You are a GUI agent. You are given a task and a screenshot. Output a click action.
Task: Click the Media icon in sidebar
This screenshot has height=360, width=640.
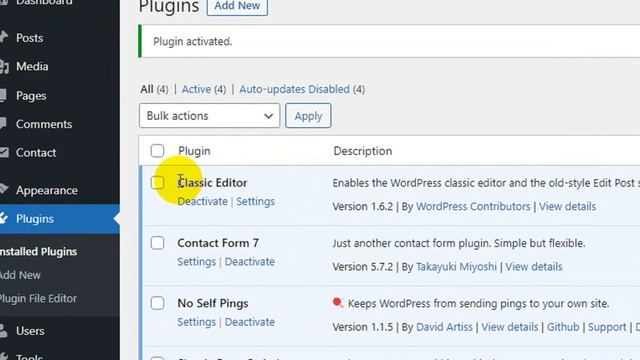click(4, 66)
